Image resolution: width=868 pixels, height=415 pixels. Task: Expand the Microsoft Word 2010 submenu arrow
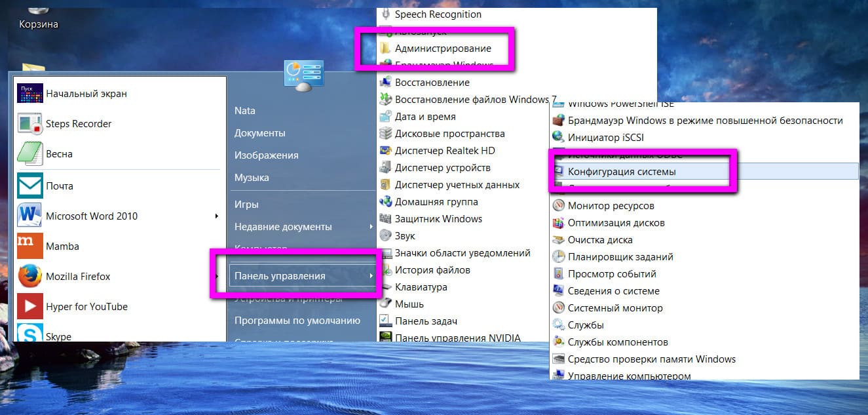217,216
